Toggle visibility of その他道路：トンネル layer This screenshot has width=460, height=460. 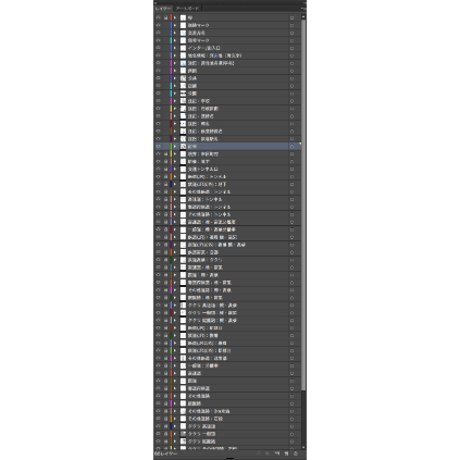(158, 214)
